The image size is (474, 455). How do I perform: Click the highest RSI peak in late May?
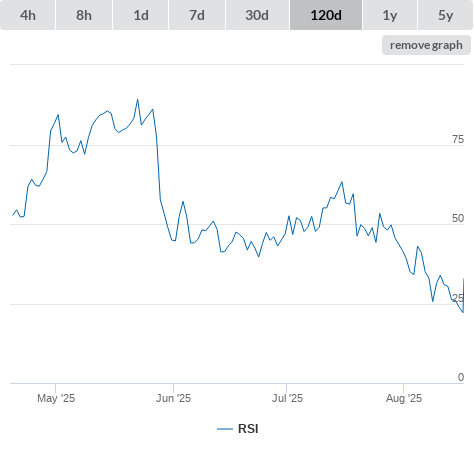pyautogui.click(x=137, y=100)
